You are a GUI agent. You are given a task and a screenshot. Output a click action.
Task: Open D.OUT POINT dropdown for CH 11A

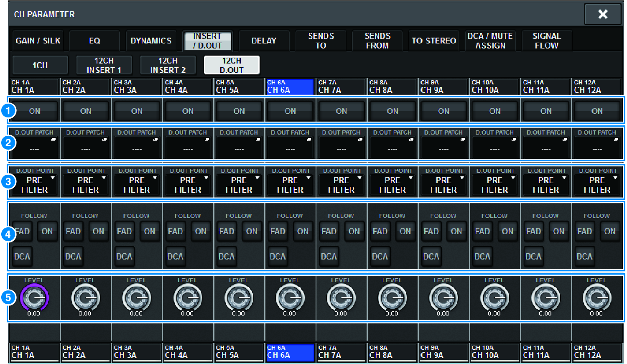tap(546, 185)
